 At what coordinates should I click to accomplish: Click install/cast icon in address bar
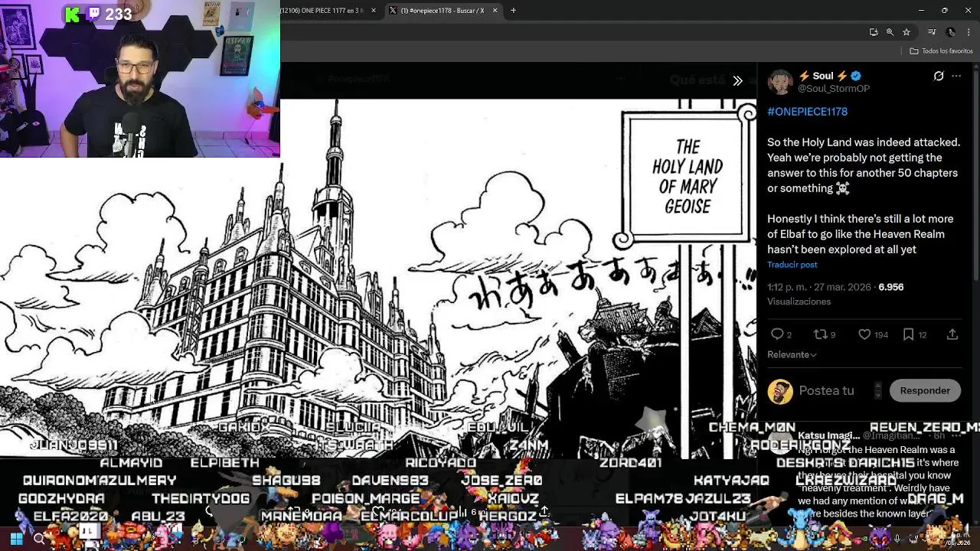[874, 32]
